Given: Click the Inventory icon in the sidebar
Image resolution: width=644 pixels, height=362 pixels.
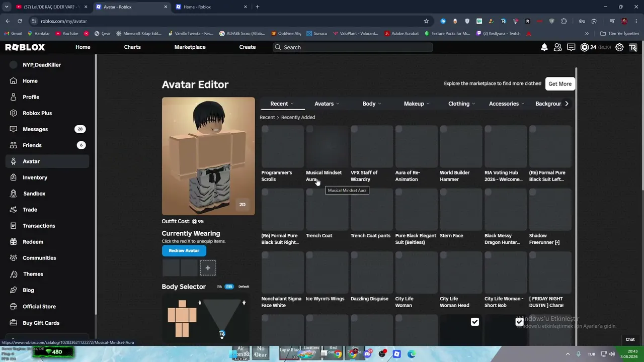Looking at the screenshot, I should coord(14,177).
